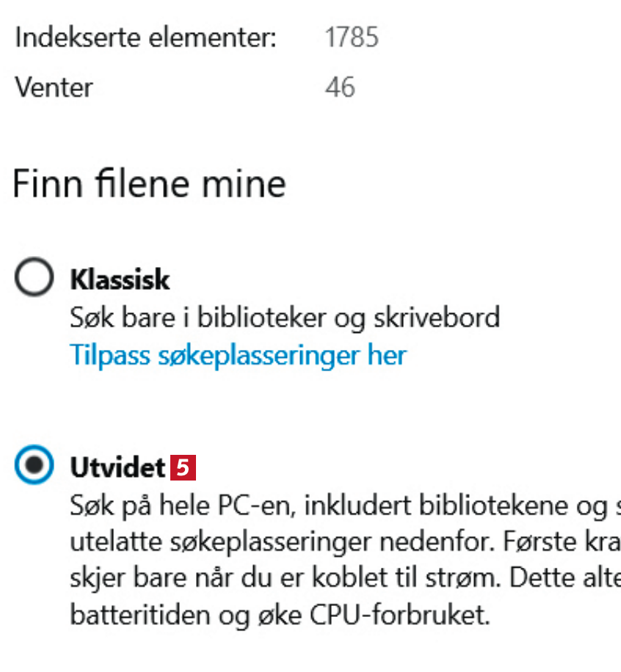Click the pending count 46
This screenshot has height=672, width=621.
point(340,87)
